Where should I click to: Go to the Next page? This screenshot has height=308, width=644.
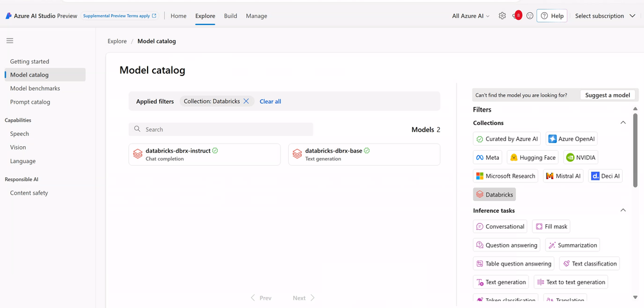pos(304,298)
